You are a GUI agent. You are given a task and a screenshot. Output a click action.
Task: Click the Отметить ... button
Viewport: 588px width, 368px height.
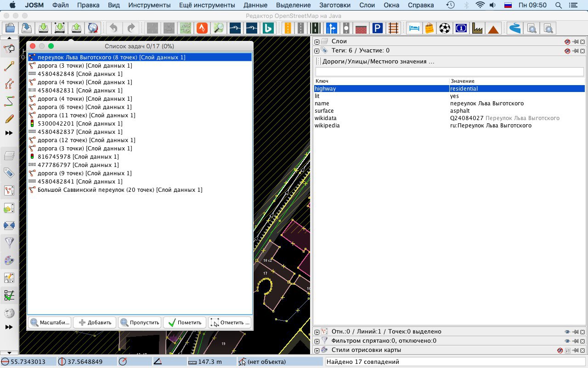tap(230, 322)
